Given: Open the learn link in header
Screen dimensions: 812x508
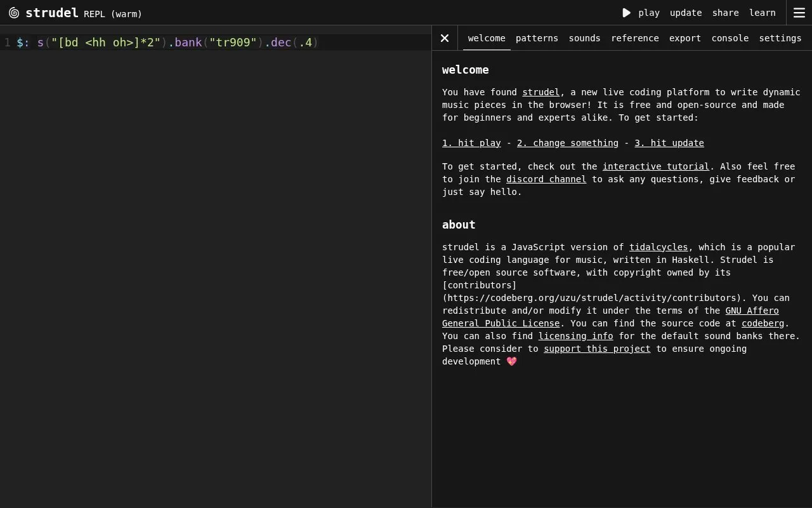Looking at the screenshot, I should coord(762,13).
